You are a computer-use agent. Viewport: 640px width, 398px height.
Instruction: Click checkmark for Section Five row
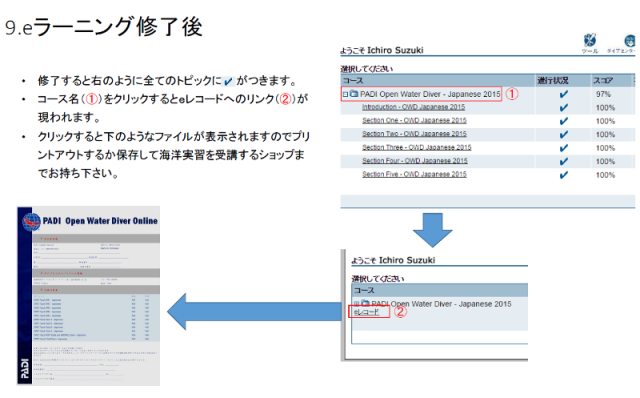coord(564,175)
